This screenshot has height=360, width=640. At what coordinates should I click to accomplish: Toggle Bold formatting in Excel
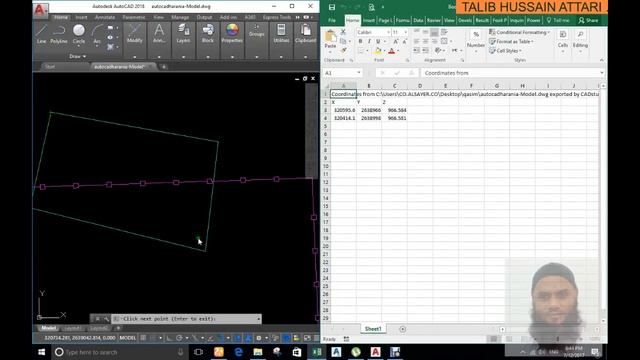360,41
